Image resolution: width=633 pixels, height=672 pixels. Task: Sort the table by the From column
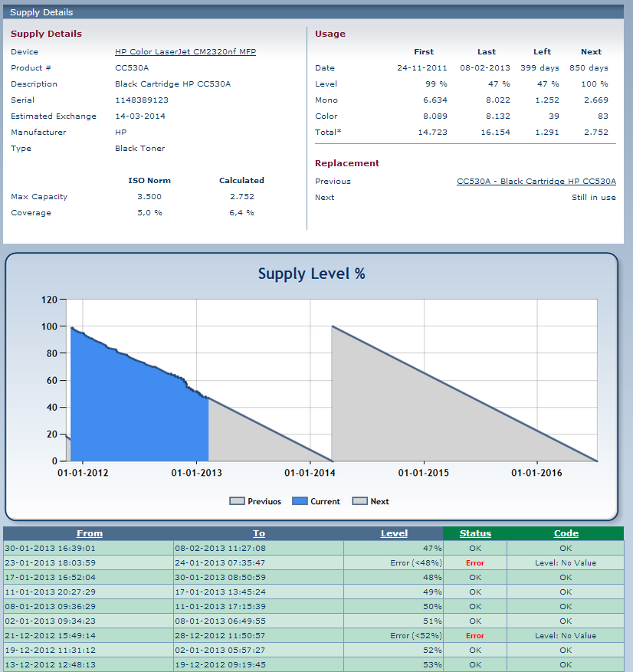click(89, 533)
